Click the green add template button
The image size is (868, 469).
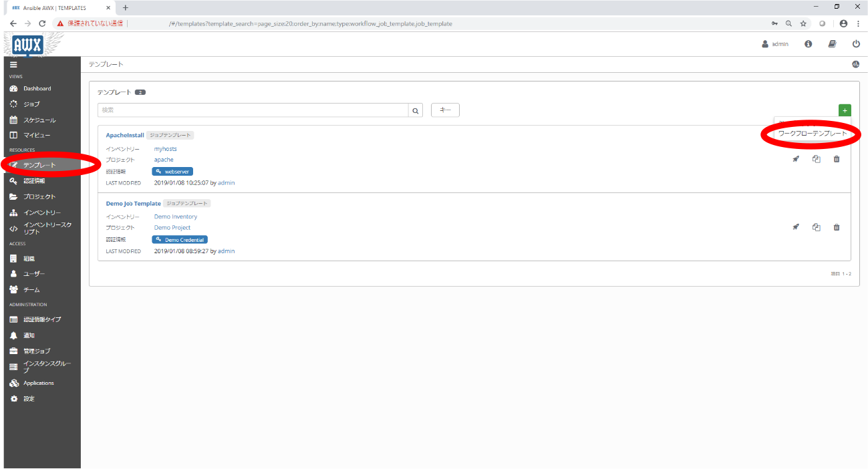coord(845,110)
